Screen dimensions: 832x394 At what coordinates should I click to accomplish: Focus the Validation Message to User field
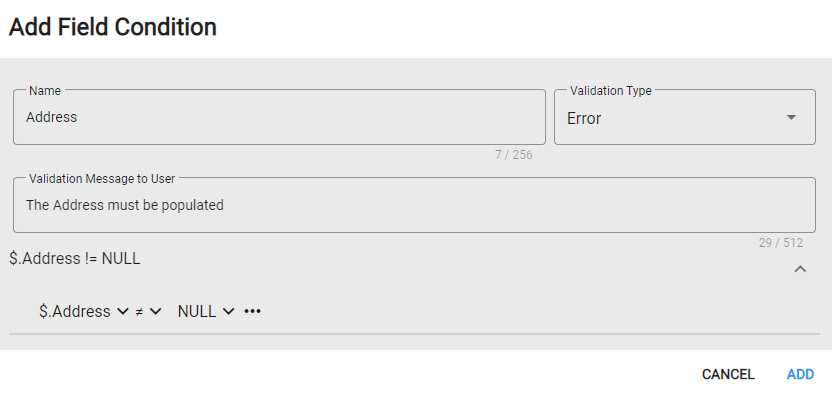pyautogui.click(x=414, y=205)
